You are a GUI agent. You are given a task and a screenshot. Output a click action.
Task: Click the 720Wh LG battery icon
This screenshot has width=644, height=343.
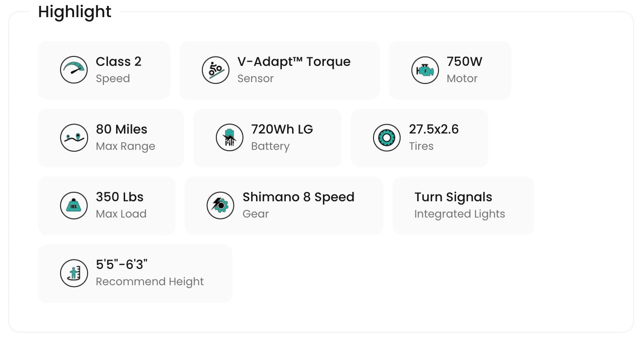click(x=229, y=138)
